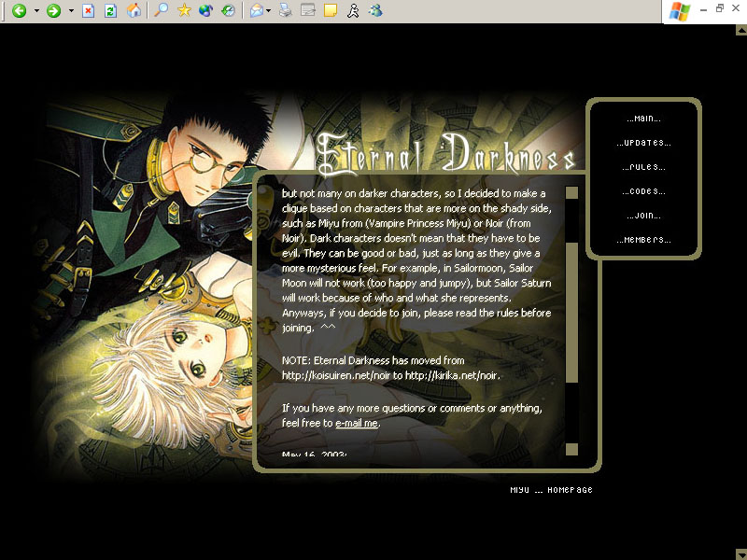Open Favorites with the star icon
747x560 pixels.
click(x=184, y=11)
